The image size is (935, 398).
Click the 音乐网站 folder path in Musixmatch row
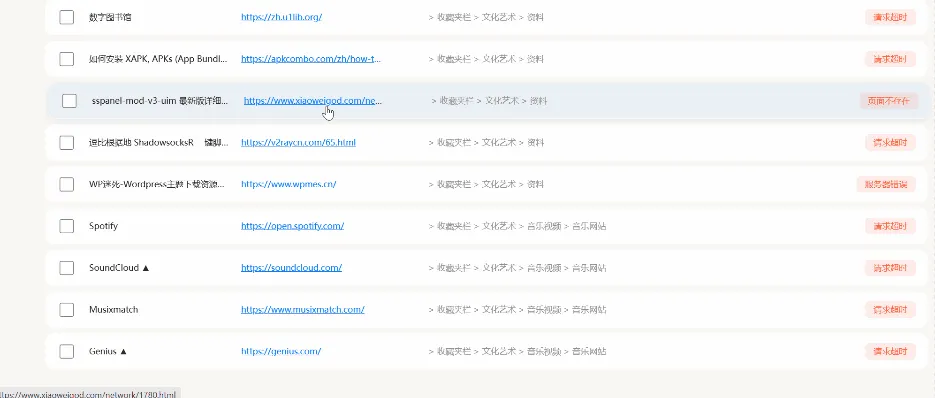click(x=518, y=310)
